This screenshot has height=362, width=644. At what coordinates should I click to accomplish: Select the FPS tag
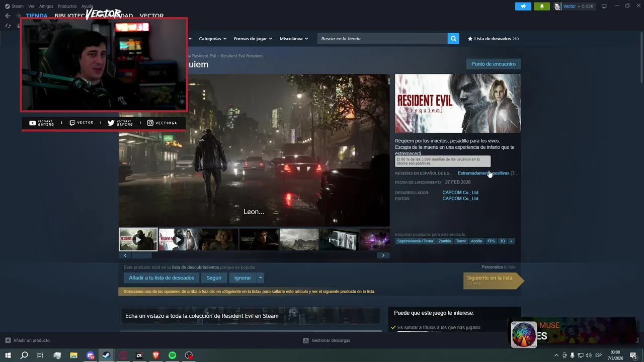click(491, 241)
